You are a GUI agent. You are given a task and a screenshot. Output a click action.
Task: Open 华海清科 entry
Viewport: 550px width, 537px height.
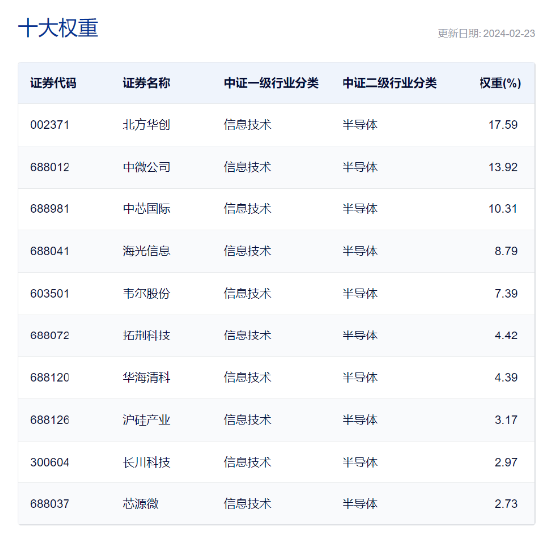tap(146, 377)
